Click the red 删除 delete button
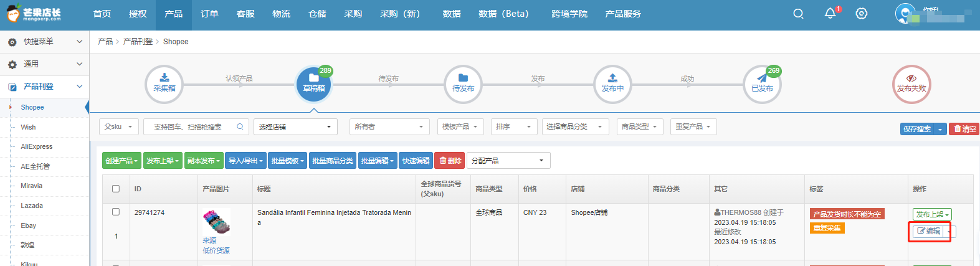The image size is (980, 266). [x=450, y=161]
